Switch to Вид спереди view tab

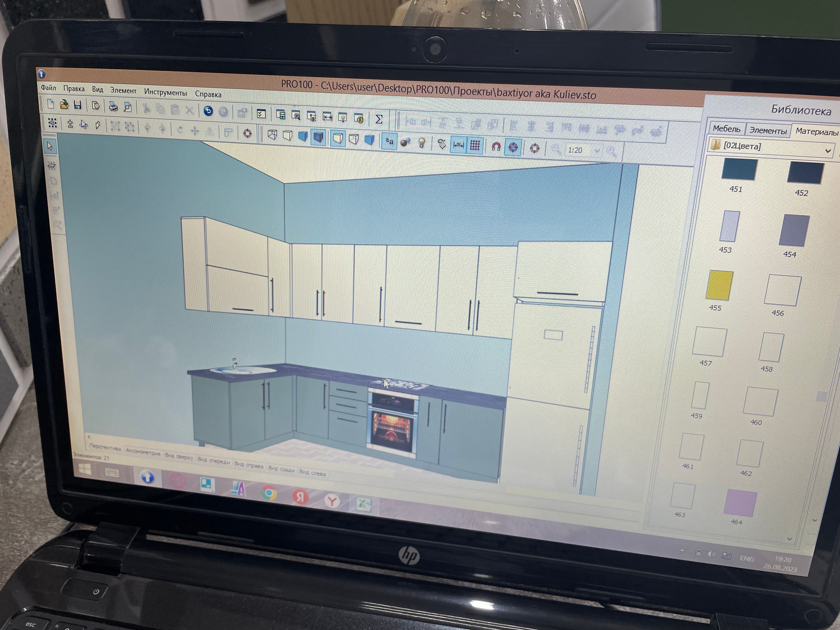(x=214, y=461)
